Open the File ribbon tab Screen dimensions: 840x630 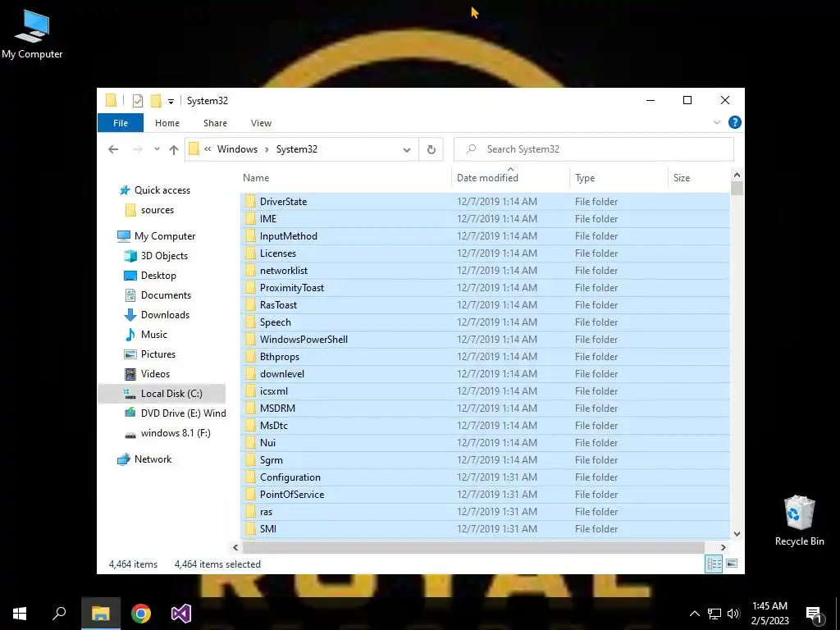pos(121,123)
